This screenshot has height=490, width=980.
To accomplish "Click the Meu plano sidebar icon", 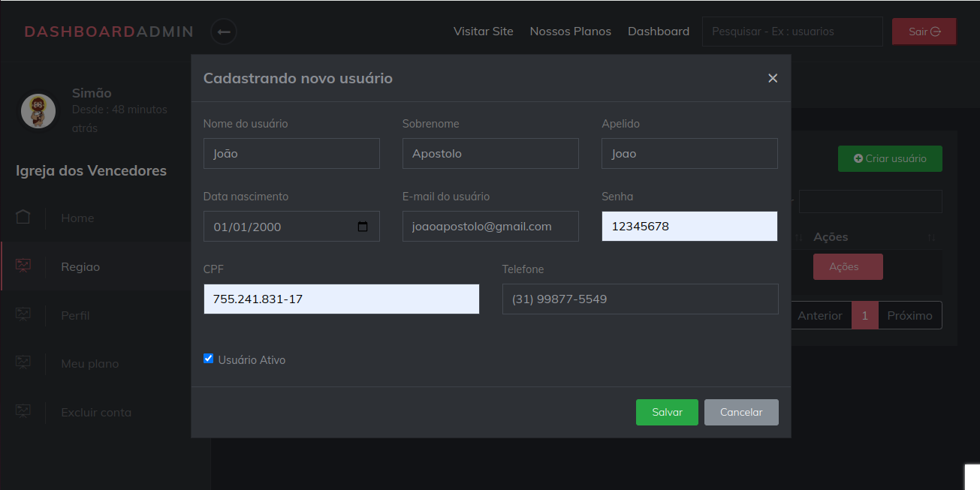I will click(x=23, y=363).
